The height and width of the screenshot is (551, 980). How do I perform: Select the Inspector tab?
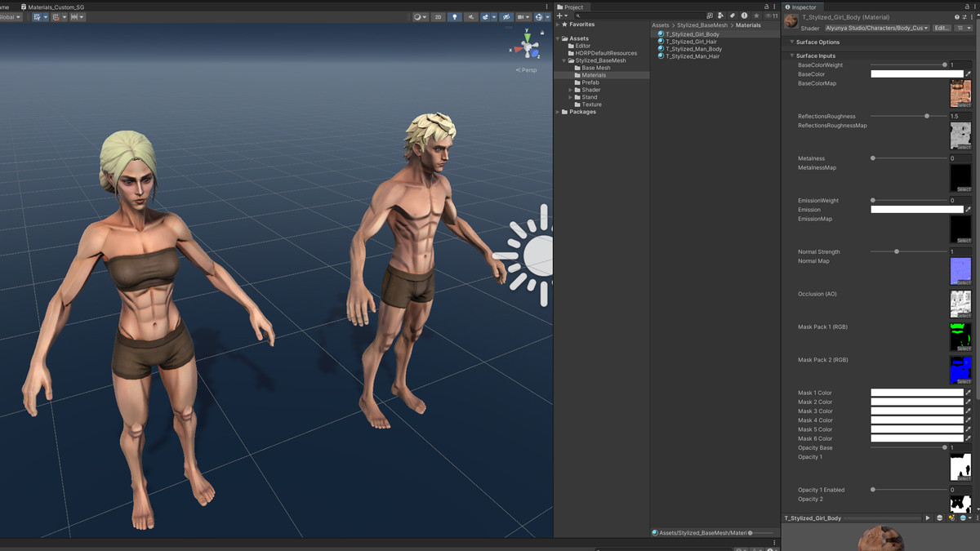(800, 7)
